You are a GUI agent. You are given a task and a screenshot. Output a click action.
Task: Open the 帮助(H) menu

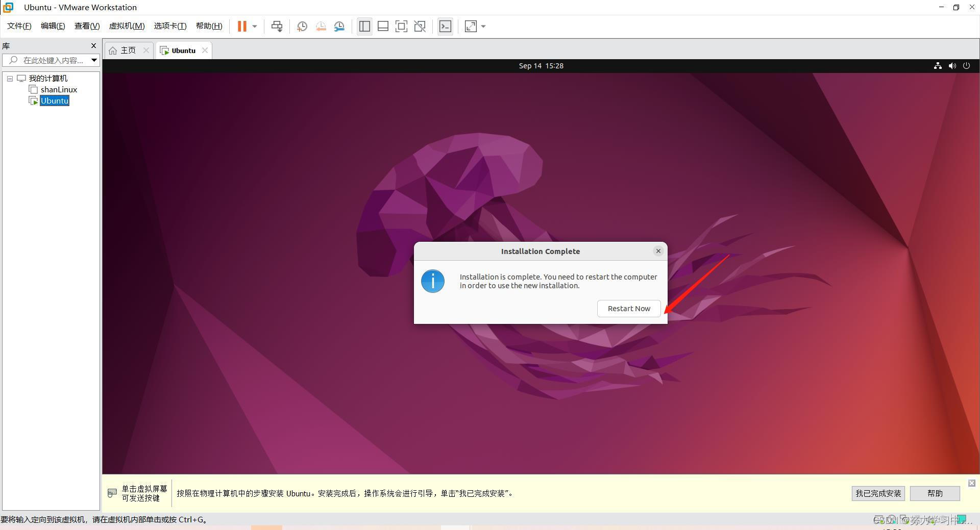[209, 26]
